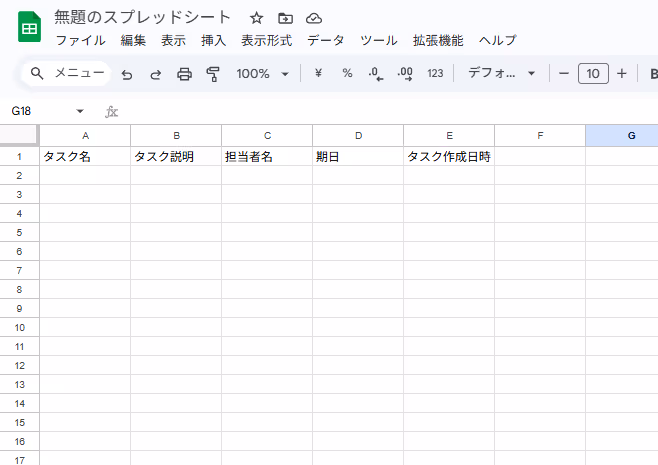Select row 10 header
Viewport: 658px width, 465px height.
coord(19,327)
